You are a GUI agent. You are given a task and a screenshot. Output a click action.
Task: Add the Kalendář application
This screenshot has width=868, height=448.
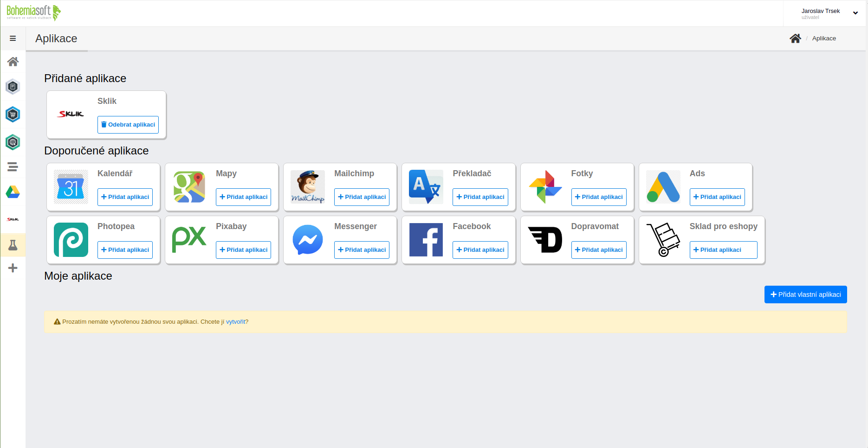[x=125, y=197]
